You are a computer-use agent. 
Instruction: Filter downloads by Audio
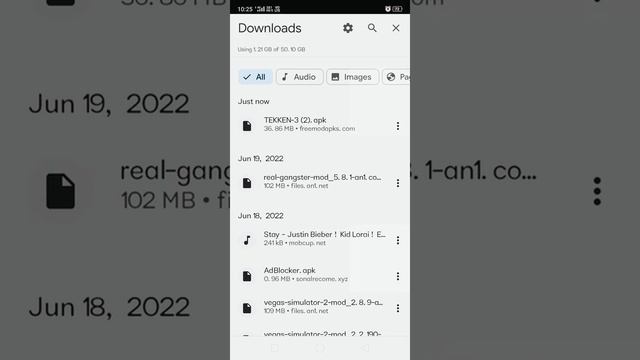(300, 77)
